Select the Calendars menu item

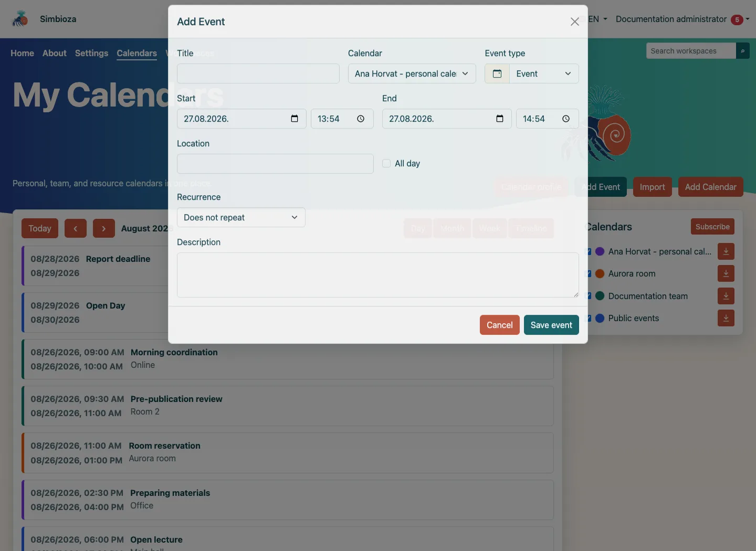136,53
